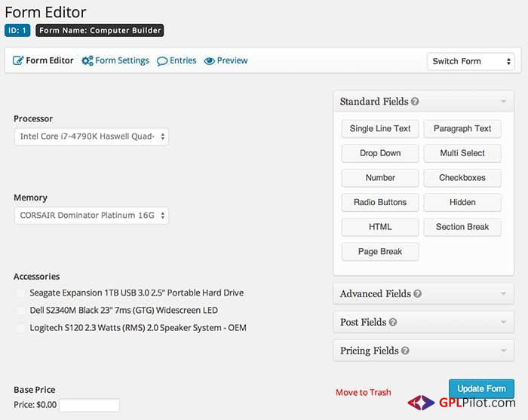Add a Checkboxes field
Image resolution: width=528 pixels, height=420 pixels.
pos(462,178)
